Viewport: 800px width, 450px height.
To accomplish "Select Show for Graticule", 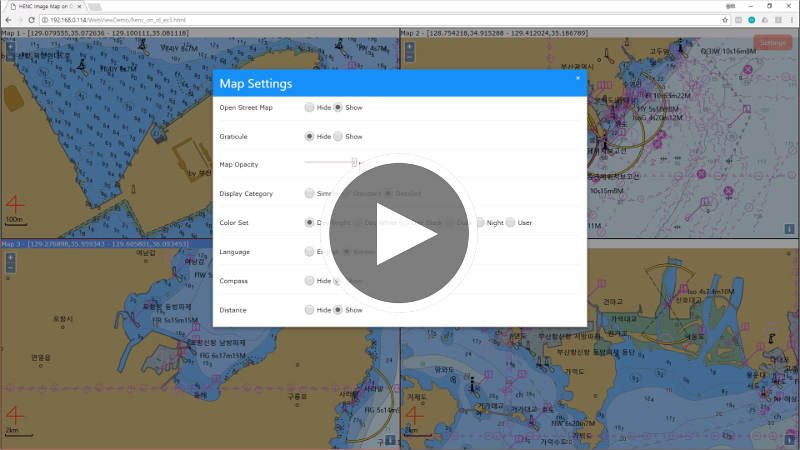I will (338, 136).
